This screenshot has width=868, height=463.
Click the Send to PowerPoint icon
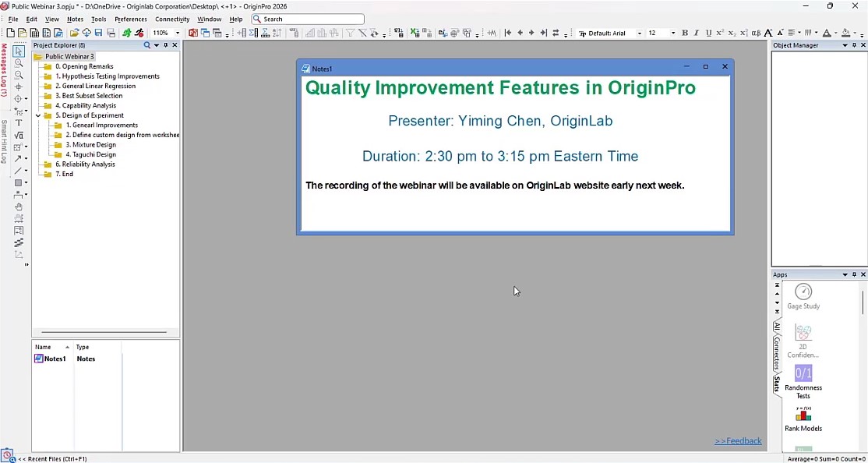coord(192,33)
